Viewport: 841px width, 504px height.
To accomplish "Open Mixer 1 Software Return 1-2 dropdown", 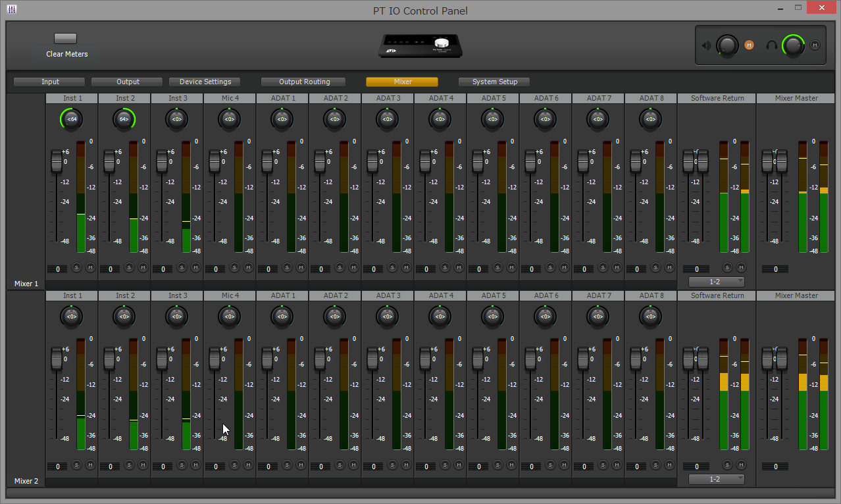I will (x=717, y=282).
